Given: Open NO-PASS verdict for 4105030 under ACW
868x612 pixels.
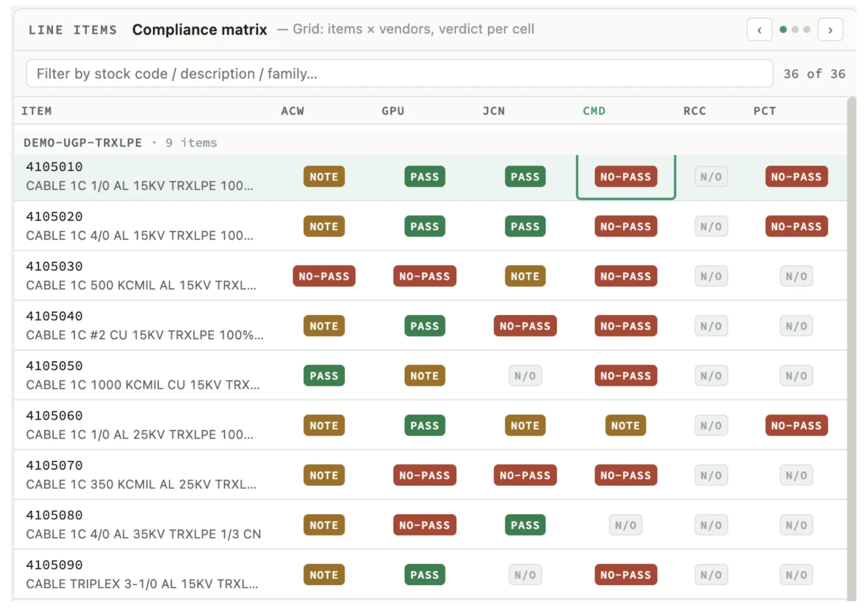Looking at the screenshot, I should tap(324, 276).
